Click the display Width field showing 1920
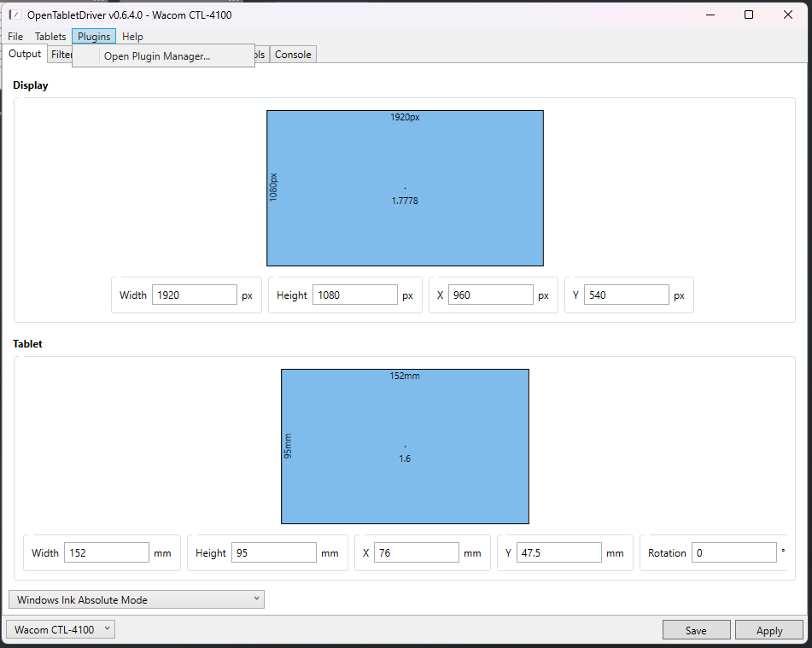 point(195,294)
